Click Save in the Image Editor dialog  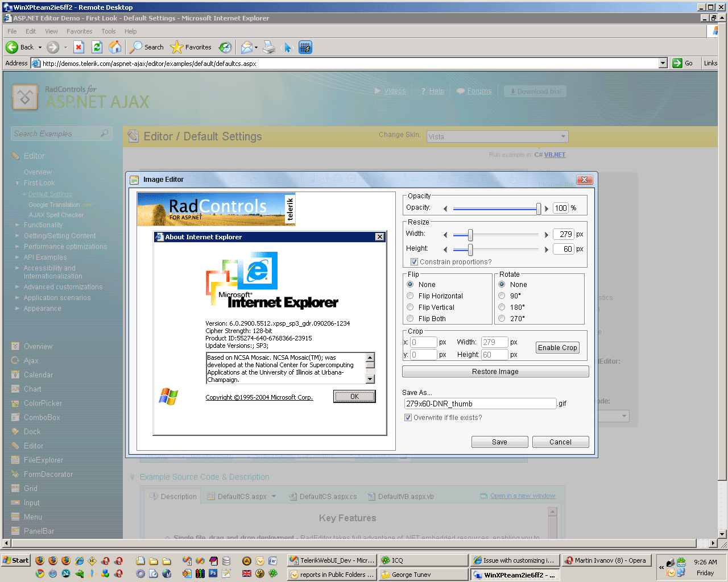499,442
